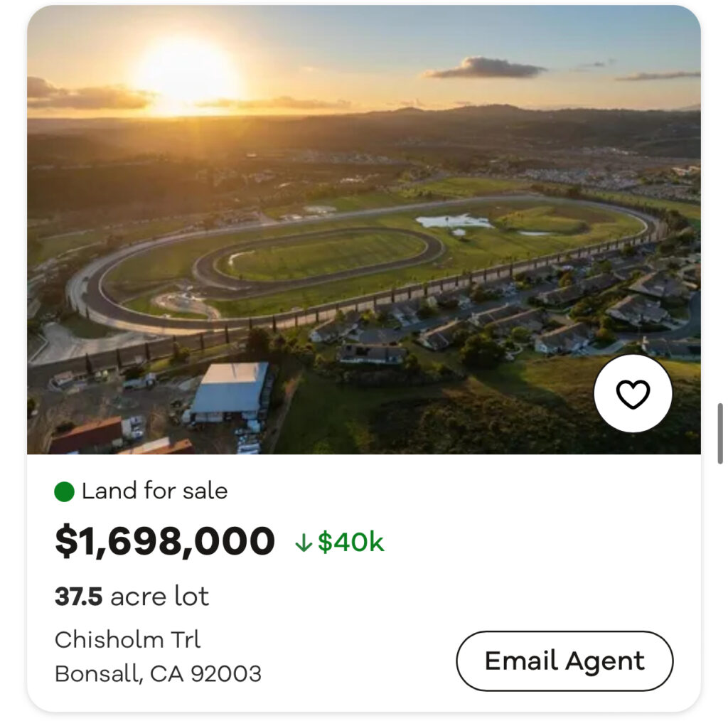Viewport: 728px width, 721px height.
Task: Click the page scrollbar thumb
Action: coord(720,434)
